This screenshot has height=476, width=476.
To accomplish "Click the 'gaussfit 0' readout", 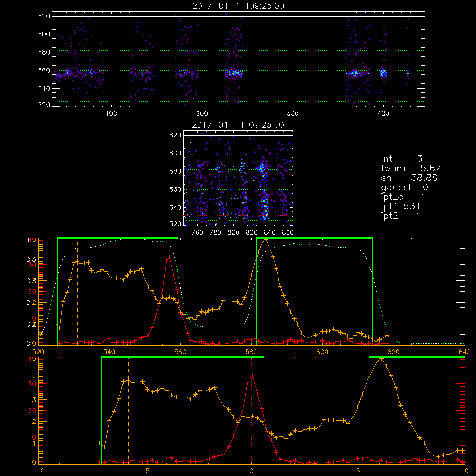I will click(x=404, y=187).
